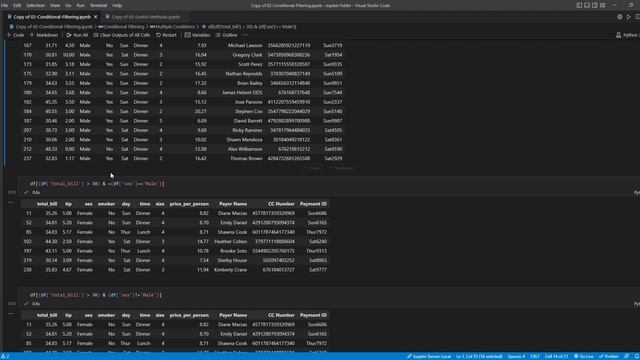The height and width of the screenshot is (360, 640).
Task: Click the cell 'Brooke Soto'
Action: [233, 251]
